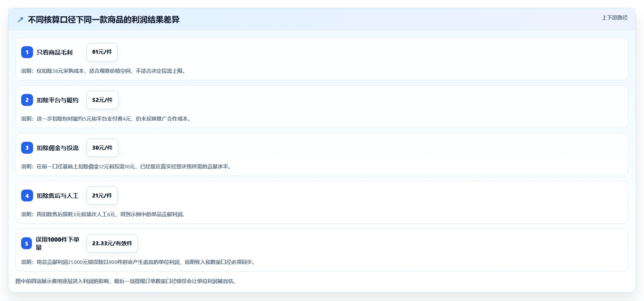Click the 52元/件 value chip
This screenshot has height=301, width=644.
click(102, 100)
